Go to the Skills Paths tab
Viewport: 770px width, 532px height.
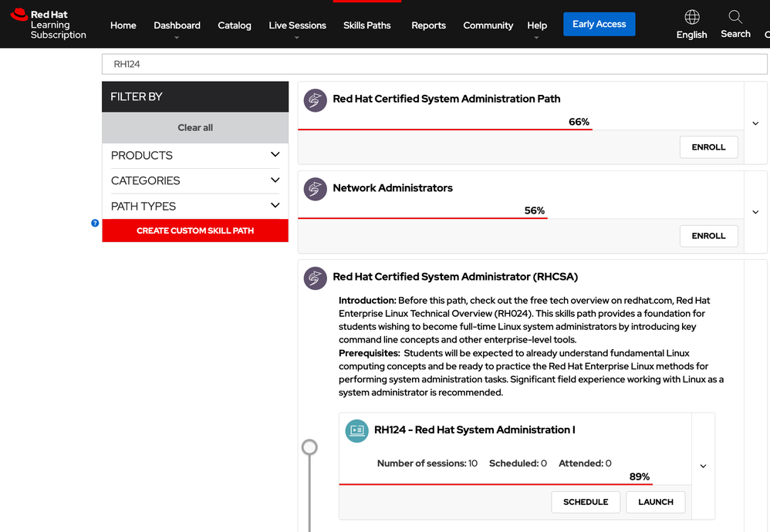(366, 25)
